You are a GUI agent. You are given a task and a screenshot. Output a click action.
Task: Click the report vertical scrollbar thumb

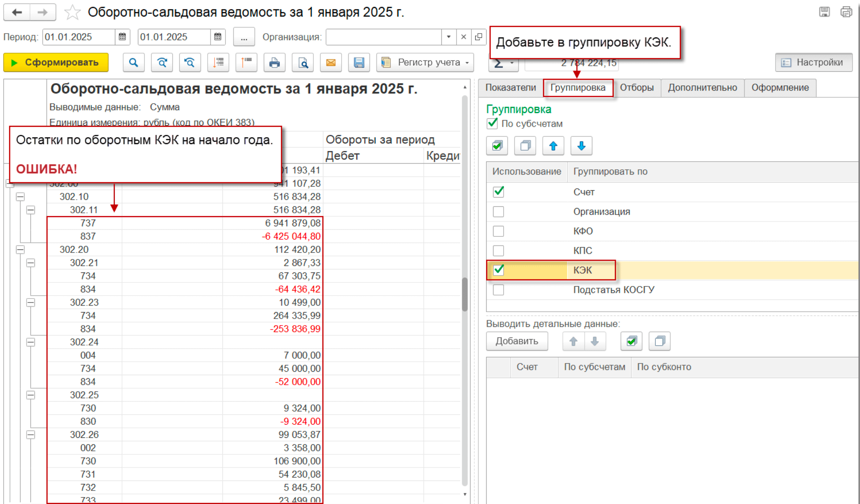point(465,294)
